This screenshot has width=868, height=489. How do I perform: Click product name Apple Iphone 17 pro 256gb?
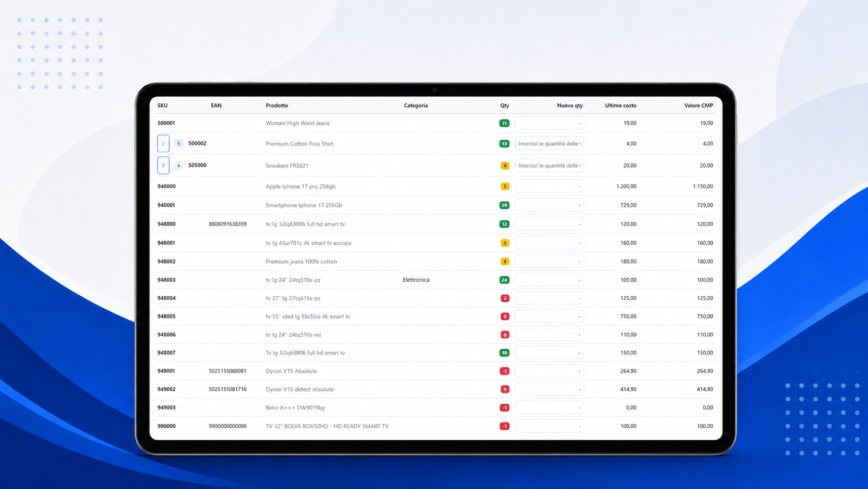tap(301, 186)
